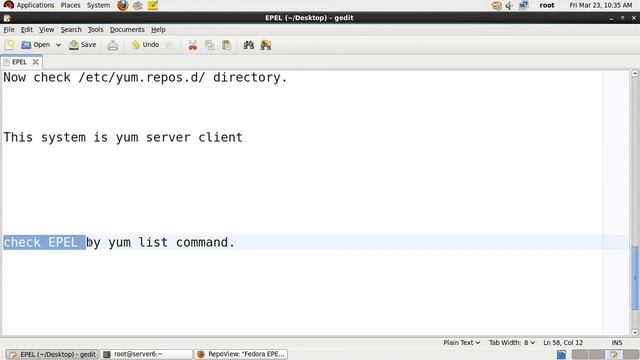The height and width of the screenshot is (360, 640).
Task: Click the INS insert mode indicator
Action: (617, 342)
